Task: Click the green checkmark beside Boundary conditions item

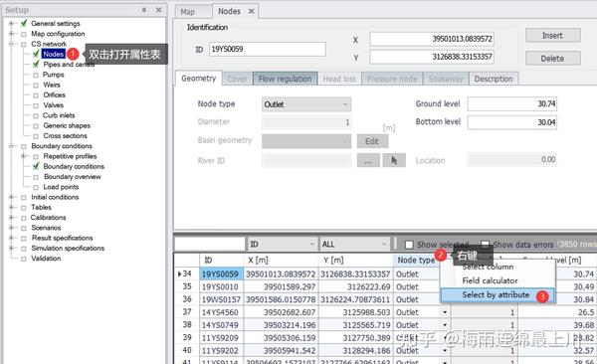Action: point(36,166)
